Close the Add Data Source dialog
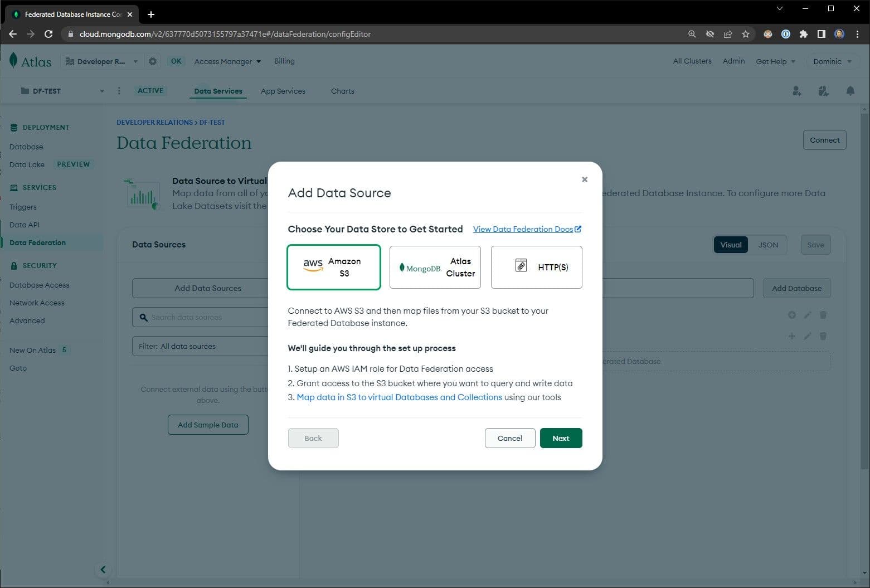The width and height of the screenshot is (870, 588). tap(584, 179)
